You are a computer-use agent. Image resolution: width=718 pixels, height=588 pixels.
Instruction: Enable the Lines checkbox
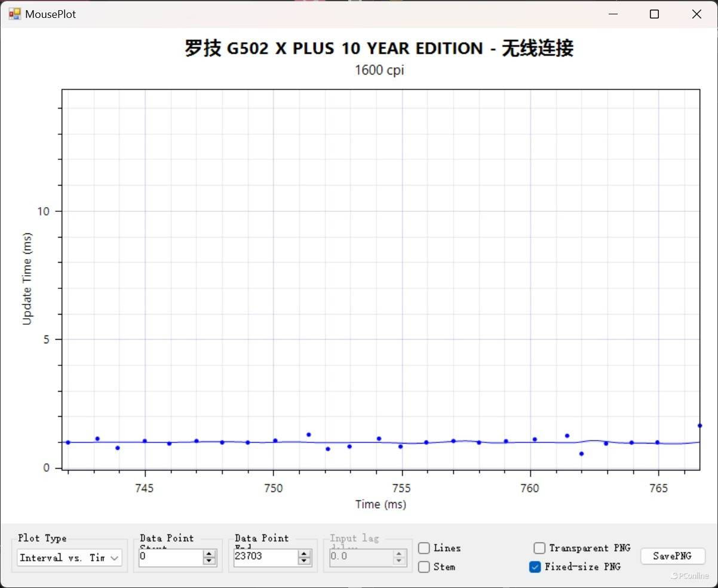tap(424, 548)
